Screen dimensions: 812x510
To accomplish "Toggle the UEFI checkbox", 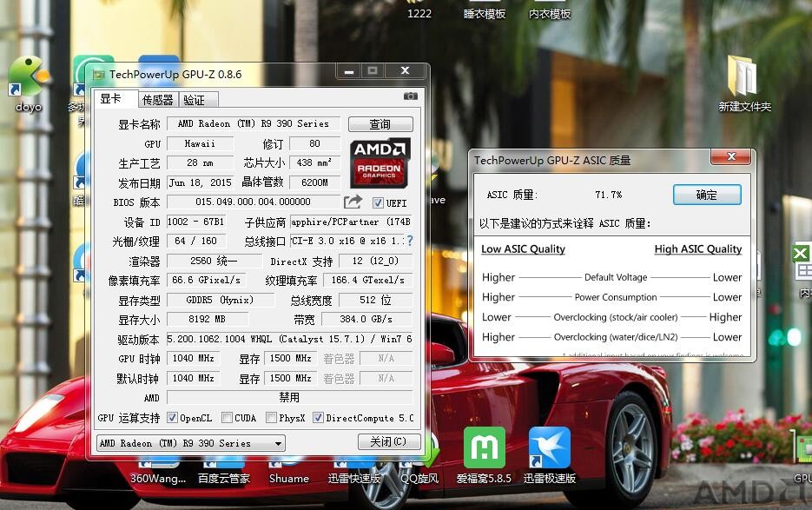I will (x=378, y=202).
